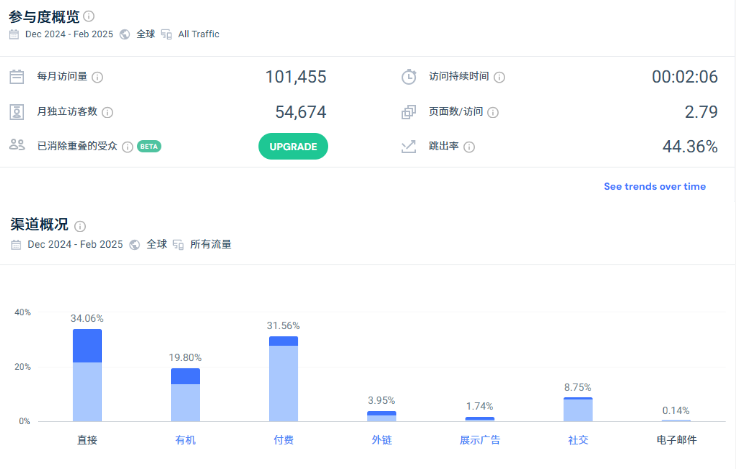Click the green UPGRADE button
Image resolution: width=736 pixels, height=469 pixels.
293,146
